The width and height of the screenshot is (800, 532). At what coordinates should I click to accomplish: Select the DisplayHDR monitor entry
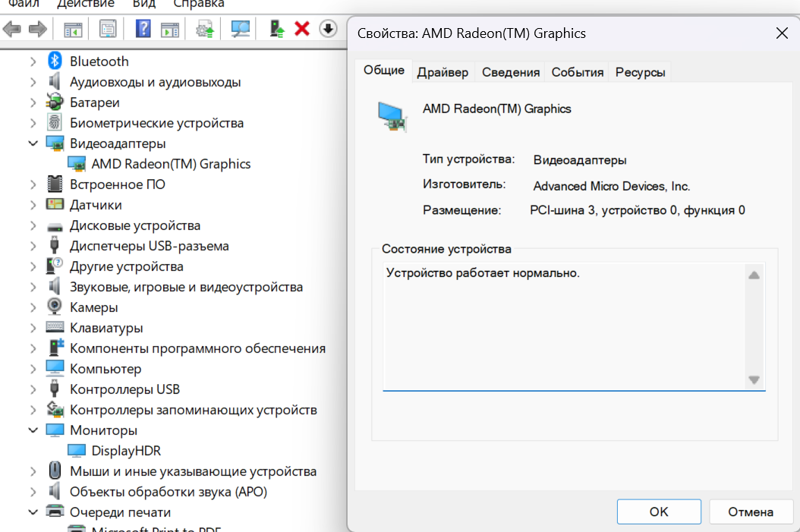coord(126,450)
